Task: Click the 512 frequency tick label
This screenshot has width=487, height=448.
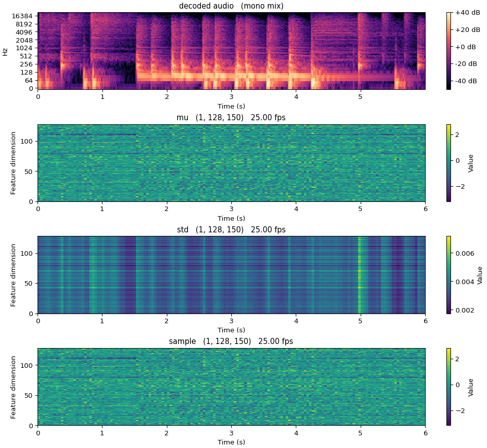Action: 26,56
